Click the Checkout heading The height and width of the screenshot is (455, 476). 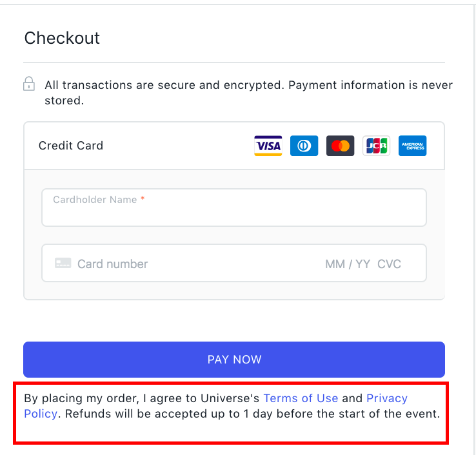click(62, 38)
